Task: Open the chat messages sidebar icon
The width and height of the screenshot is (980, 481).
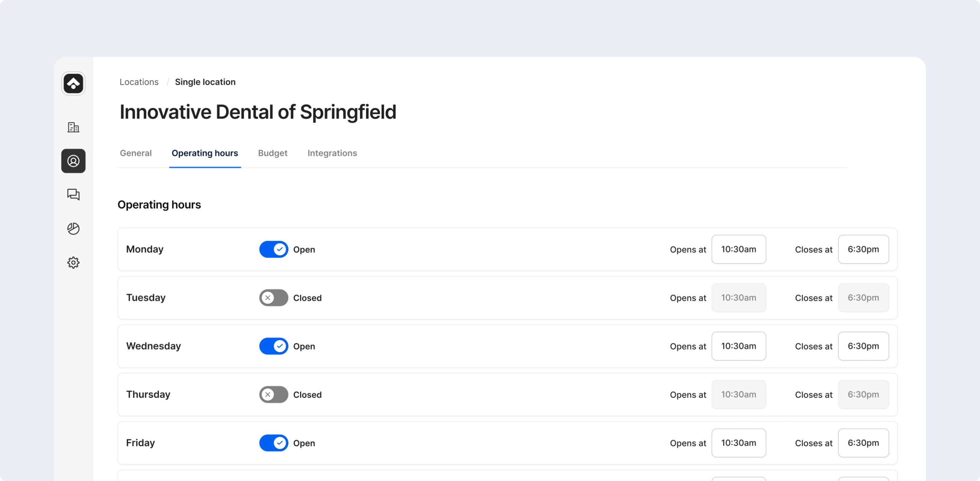Action: pyautogui.click(x=73, y=194)
